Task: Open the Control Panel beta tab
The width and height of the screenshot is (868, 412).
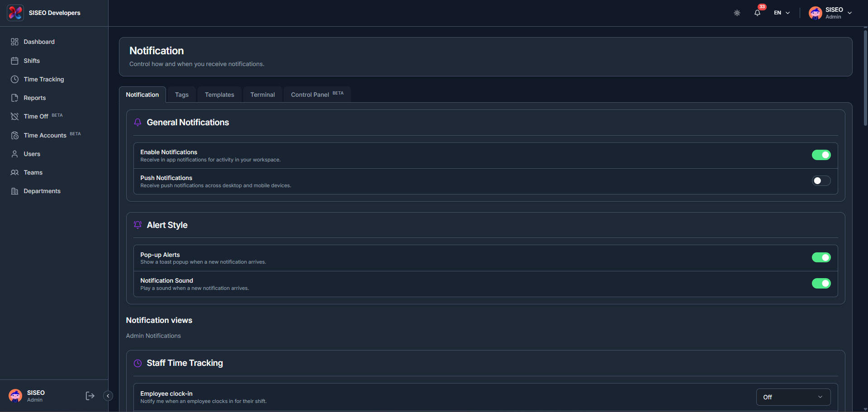Action: (x=317, y=95)
